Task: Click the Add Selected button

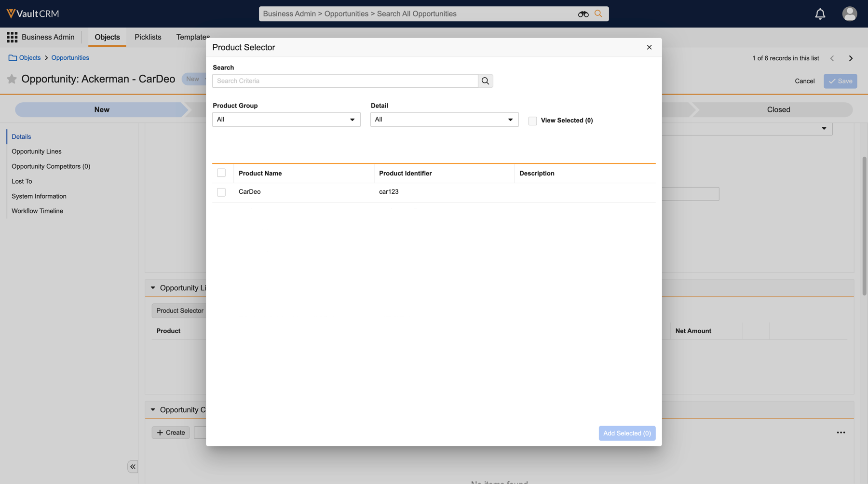Action: pos(626,433)
